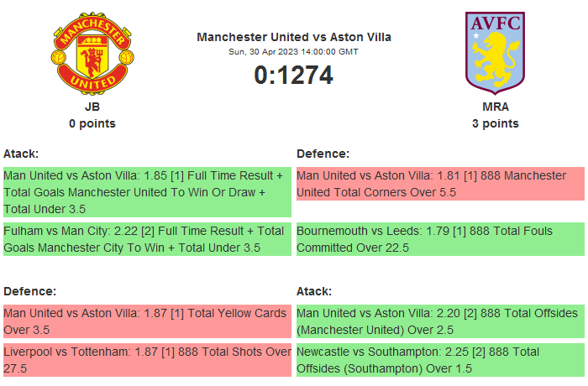Click JB's 0 points label
This screenshot has height=386, width=588.
[92, 123]
